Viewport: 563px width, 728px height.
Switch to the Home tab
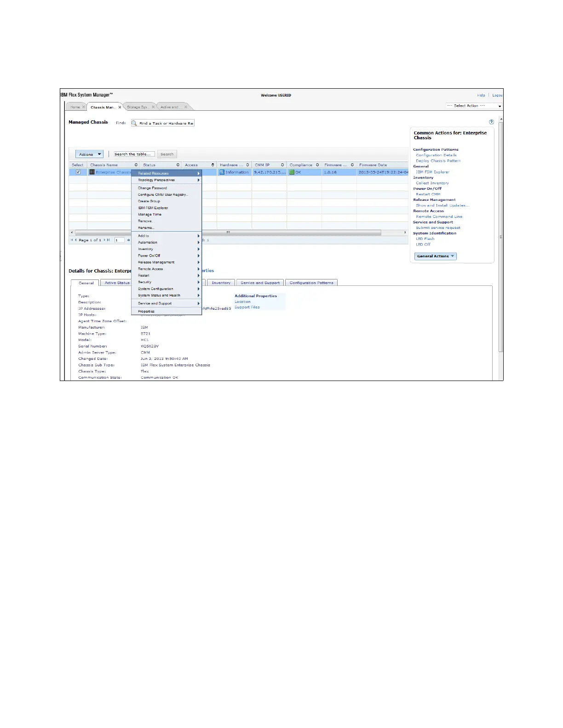[x=75, y=107]
